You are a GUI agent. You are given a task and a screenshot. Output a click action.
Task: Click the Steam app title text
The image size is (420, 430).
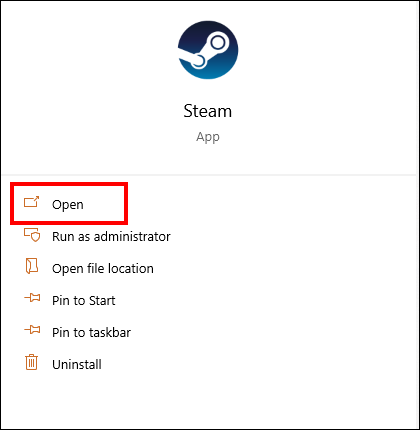click(x=208, y=111)
